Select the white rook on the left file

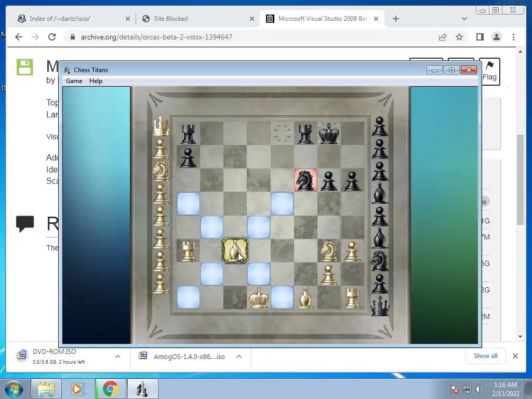point(188,251)
